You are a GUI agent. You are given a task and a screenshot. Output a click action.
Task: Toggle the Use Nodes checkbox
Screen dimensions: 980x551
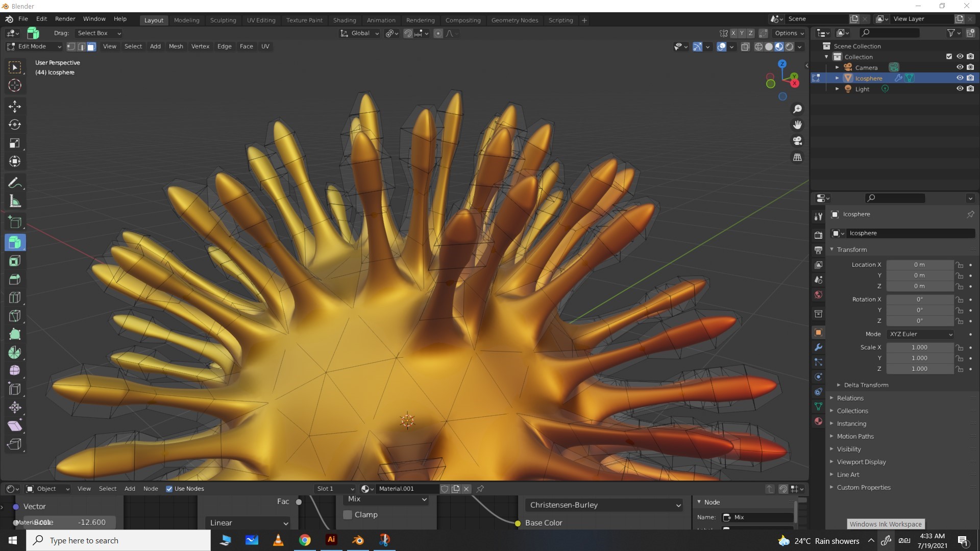click(x=169, y=489)
